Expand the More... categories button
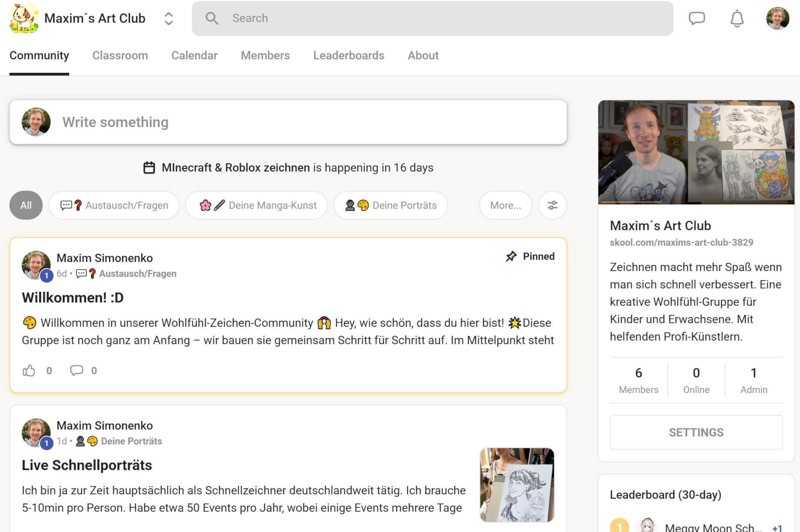800x532 pixels. [505, 205]
